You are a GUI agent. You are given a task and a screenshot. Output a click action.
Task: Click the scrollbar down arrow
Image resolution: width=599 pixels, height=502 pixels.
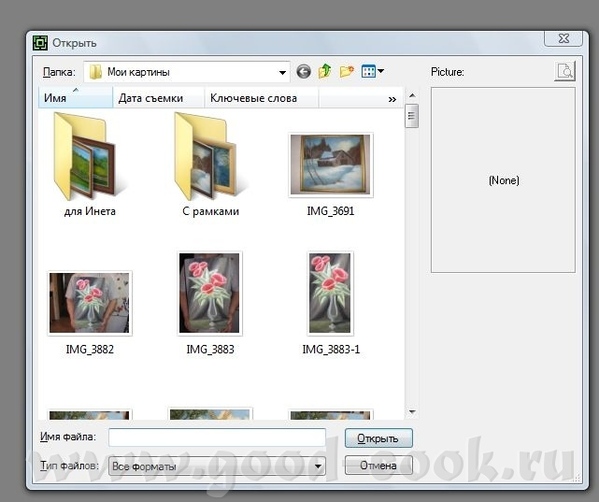click(x=412, y=412)
